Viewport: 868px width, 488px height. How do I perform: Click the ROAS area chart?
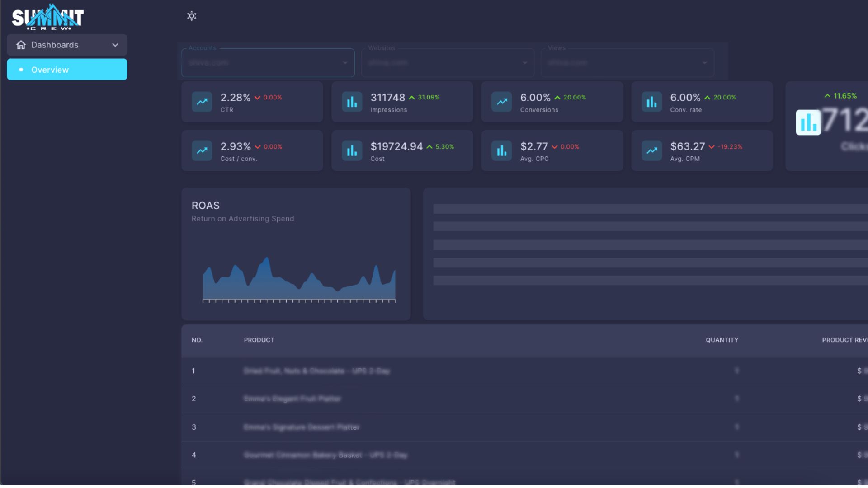(299, 280)
